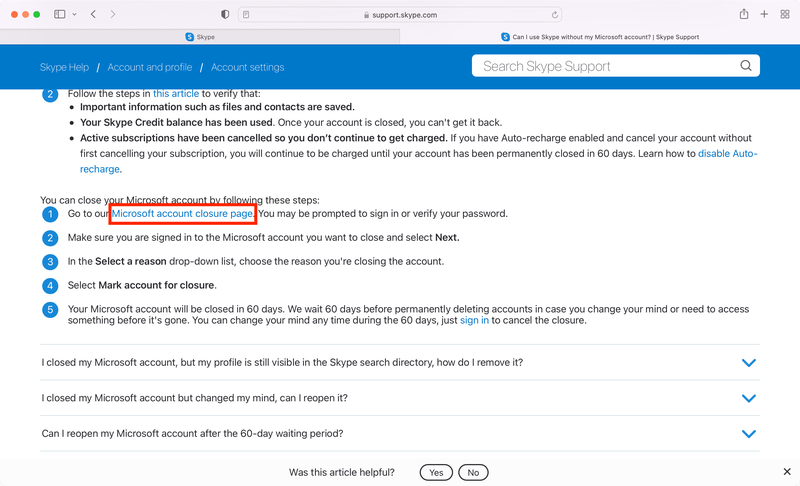Open the 'this article' link
Screen dimensions: 800x486
click(x=176, y=94)
